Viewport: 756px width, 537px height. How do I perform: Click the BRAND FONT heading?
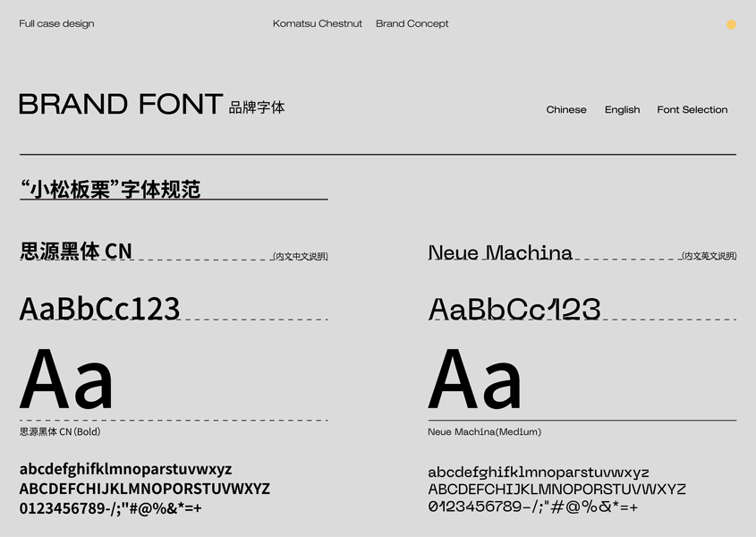[121, 104]
